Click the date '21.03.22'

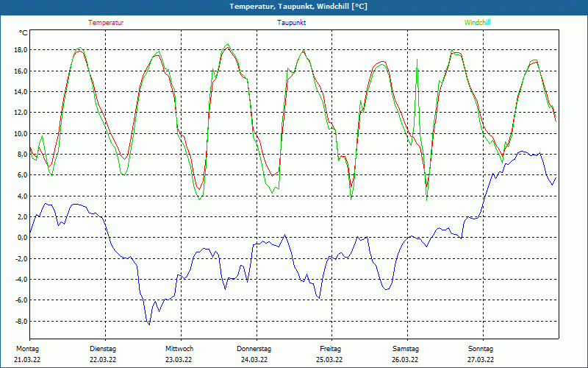27,359
